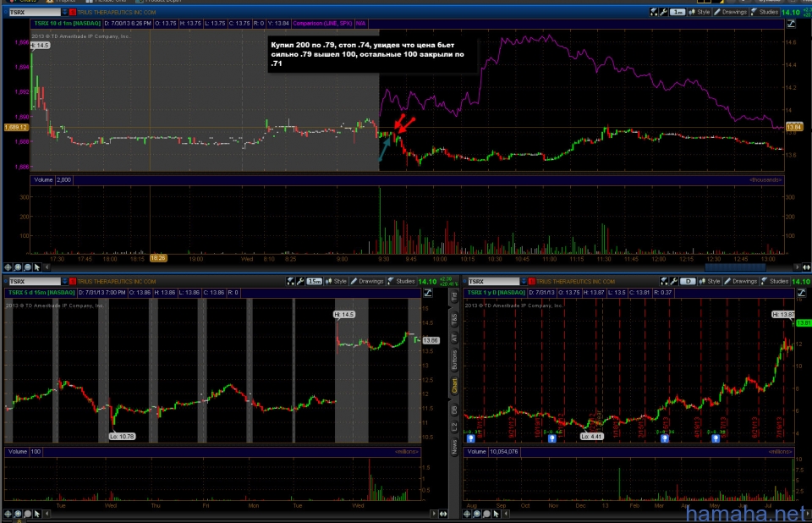The height and width of the screenshot is (523, 812).
Task: Click first blue earnings bulb marker near Aug
Action: [x=471, y=438]
